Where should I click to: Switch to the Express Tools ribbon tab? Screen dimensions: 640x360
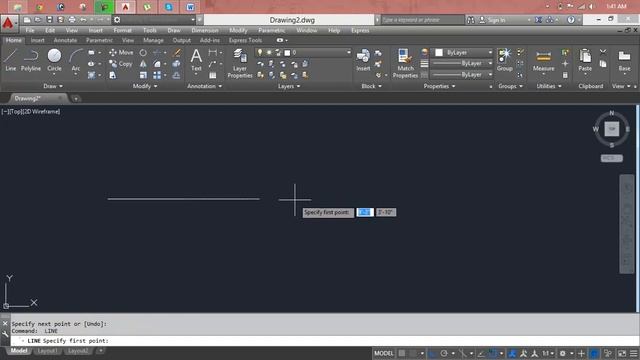[245, 40]
